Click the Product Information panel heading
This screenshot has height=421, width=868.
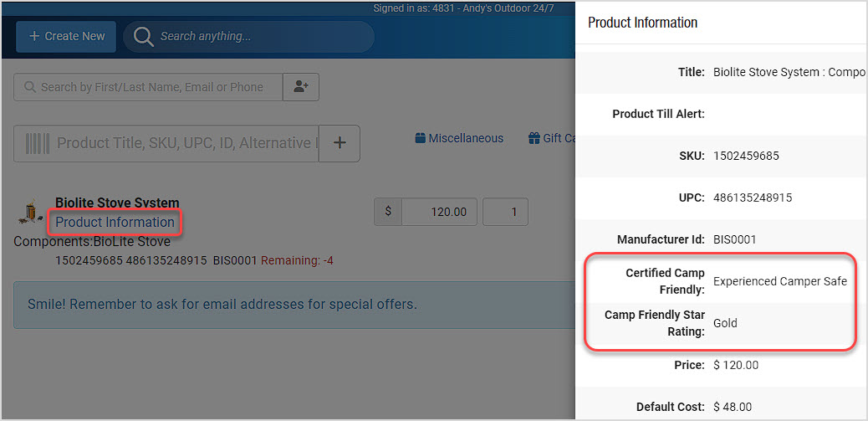coord(643,23)
